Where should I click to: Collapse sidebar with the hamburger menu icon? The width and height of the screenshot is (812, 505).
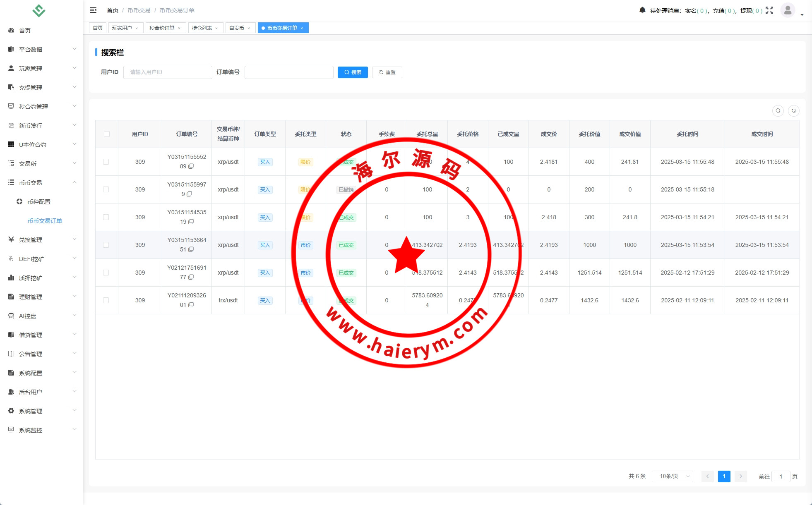93,10
